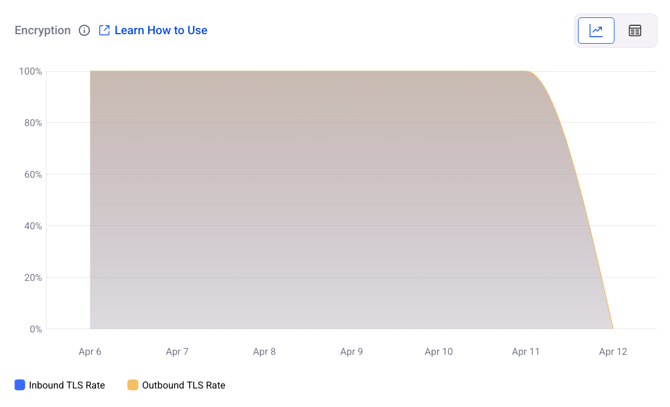Switch to the line chart view
This screenshot has width=670, height=407.
coord(596,31)
